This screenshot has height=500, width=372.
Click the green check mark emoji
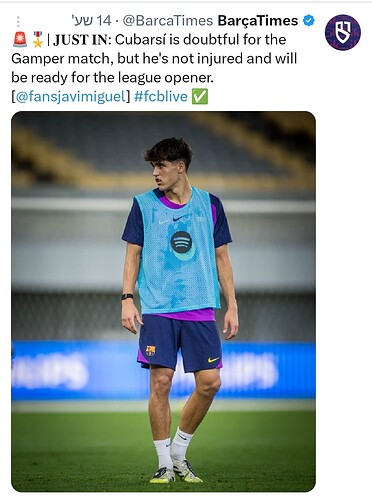(x=200, y=97)
